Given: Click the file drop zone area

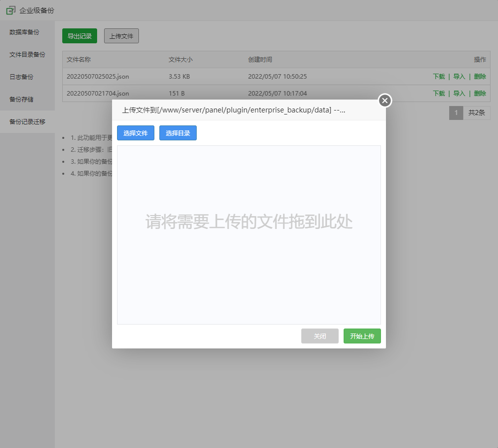Looking at the screenshot, I should click(249, 234).
